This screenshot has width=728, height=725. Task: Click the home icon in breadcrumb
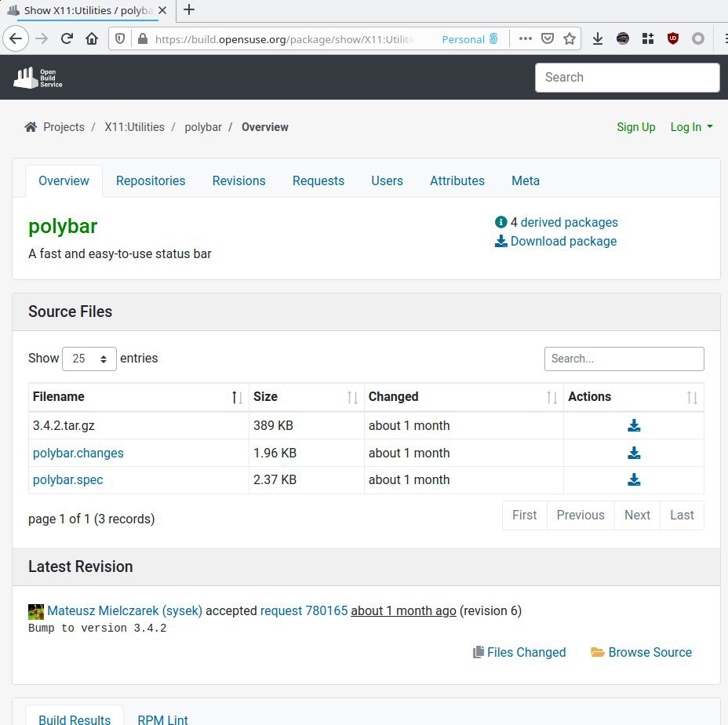(31, 127)
